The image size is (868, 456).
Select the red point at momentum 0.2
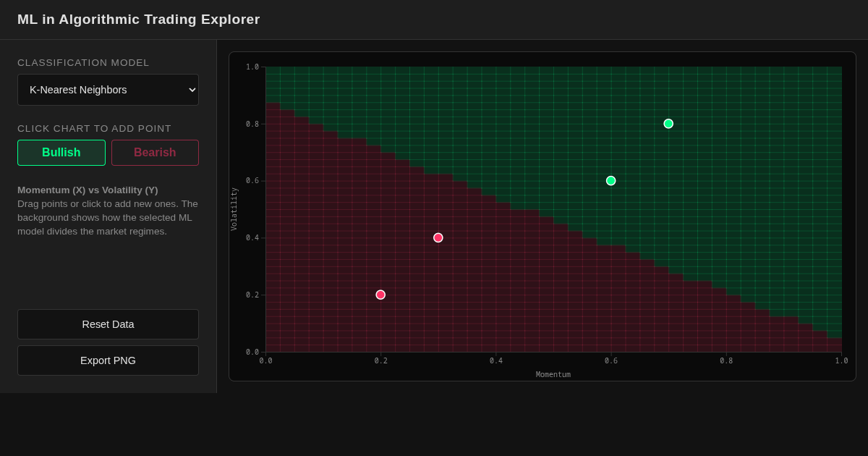(x=380, y=295)
